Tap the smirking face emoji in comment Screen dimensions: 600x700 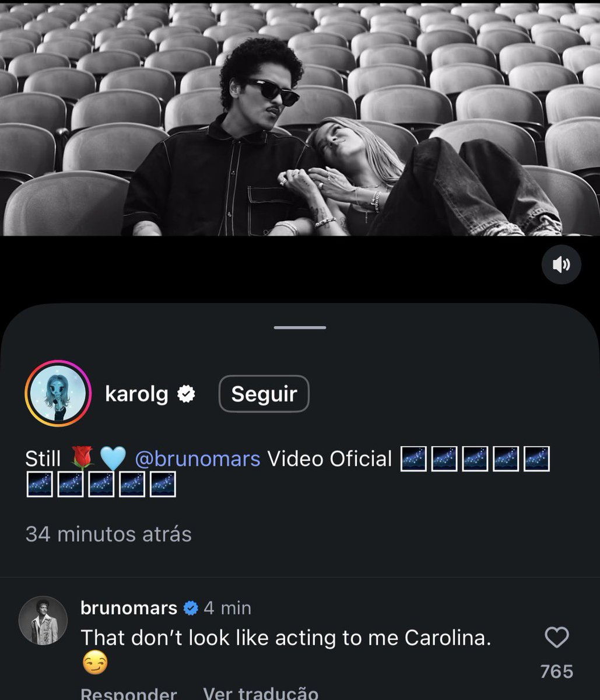(x=94, y=663)
